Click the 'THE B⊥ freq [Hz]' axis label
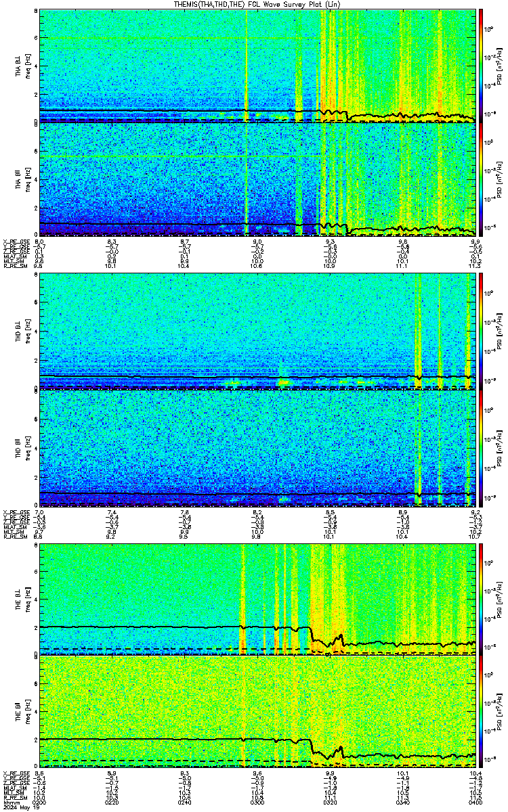Viewport: 508px width, 812px height. click(x=22, y=599)
